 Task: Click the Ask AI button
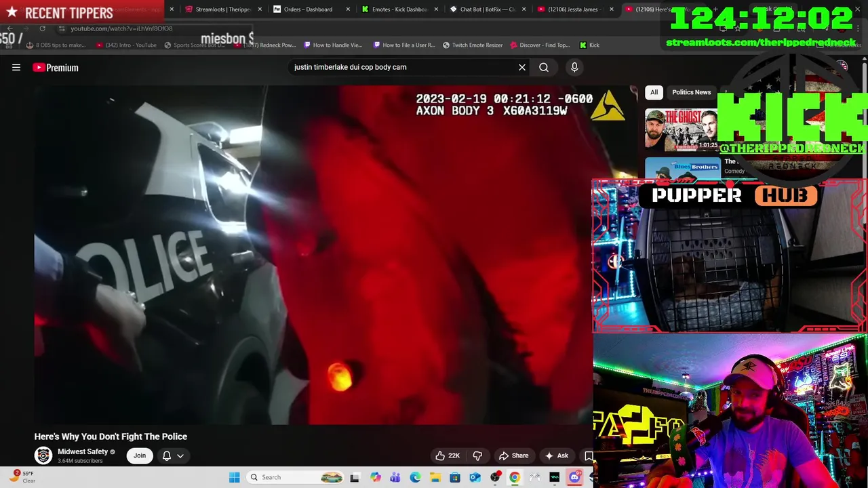556,455
